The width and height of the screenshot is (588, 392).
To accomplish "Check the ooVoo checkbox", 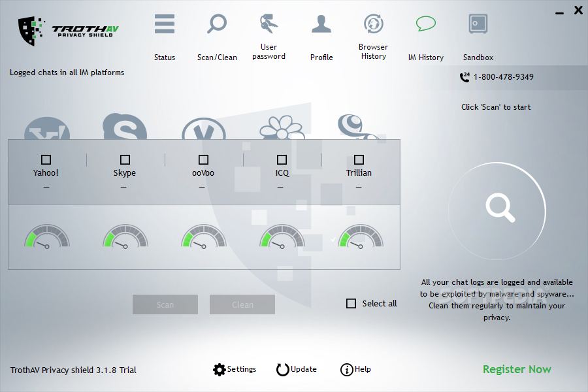I will coord(203,160).
